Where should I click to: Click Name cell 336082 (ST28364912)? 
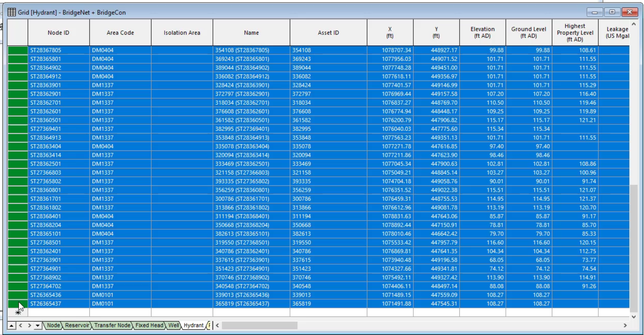click(x=251, y=77)
